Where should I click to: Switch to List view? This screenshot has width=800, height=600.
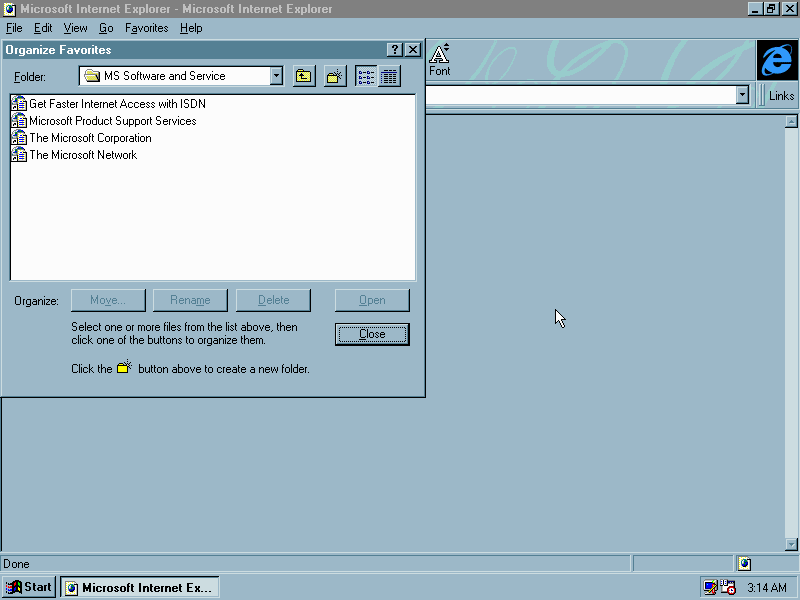coord(366,76)
